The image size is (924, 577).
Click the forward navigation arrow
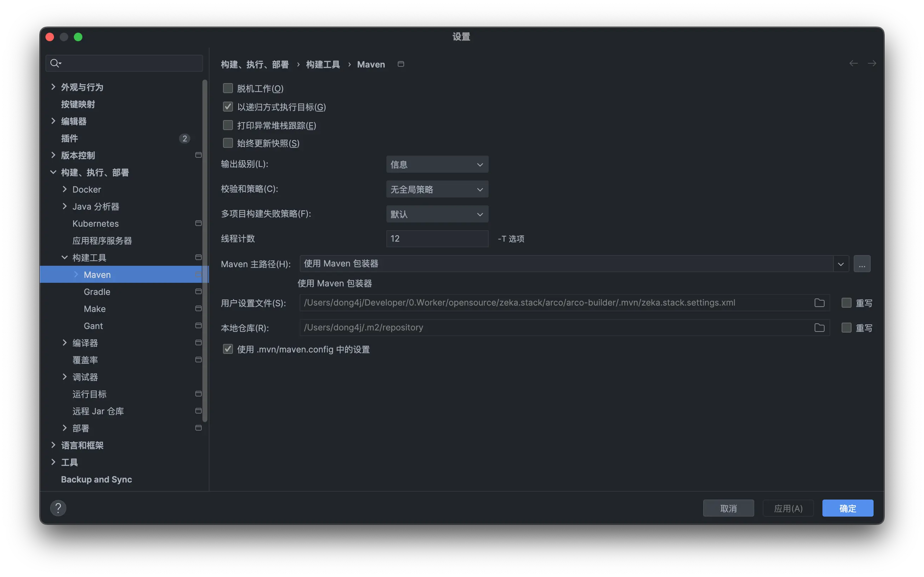click(x=872, y=63)
